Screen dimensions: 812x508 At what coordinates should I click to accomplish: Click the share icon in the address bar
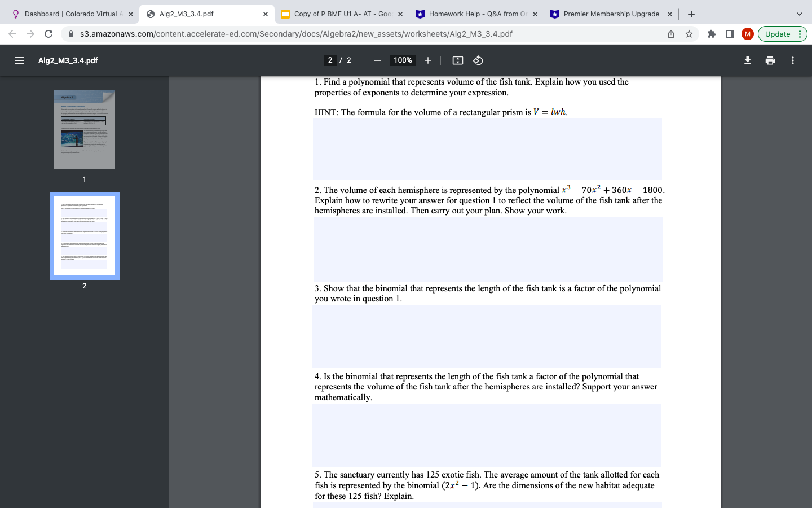click(x=670, y=34)
